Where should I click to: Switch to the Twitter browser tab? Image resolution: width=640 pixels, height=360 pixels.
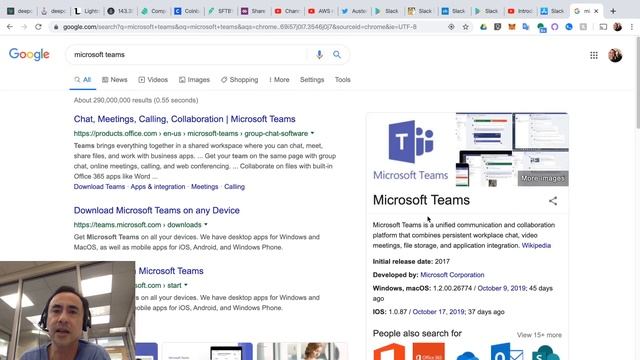pos(353,11)
